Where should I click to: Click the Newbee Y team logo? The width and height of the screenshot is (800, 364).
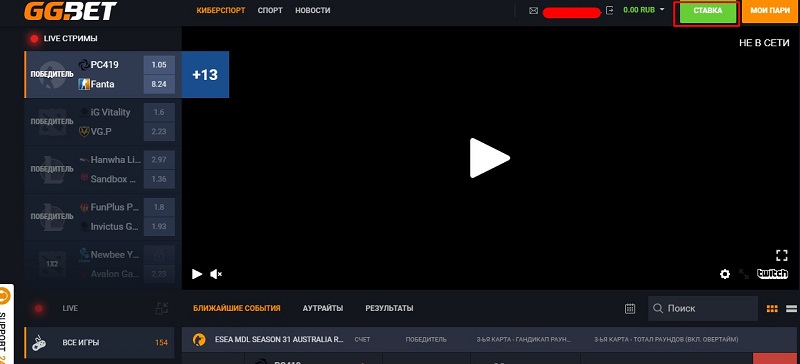pos(84,254)
